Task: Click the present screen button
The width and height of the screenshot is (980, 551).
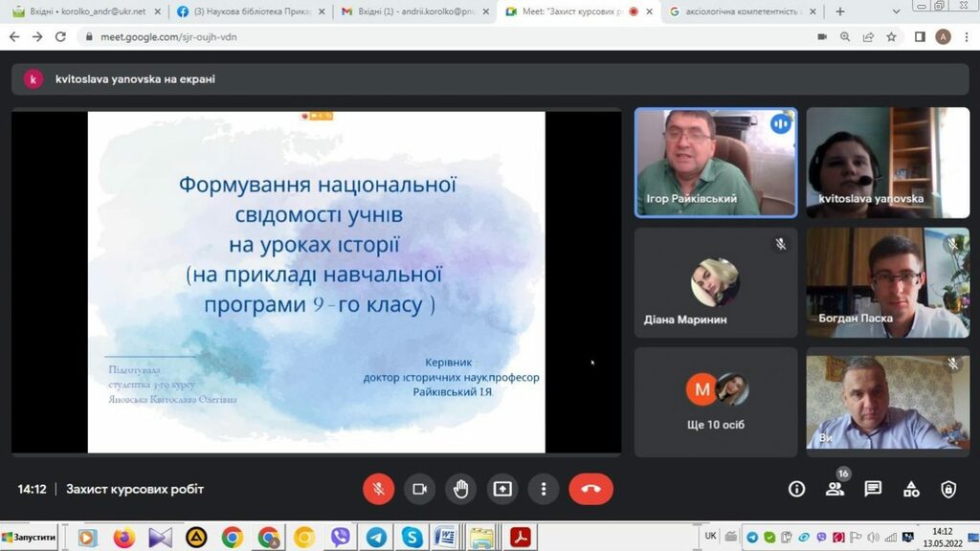Action: [502, 489]
